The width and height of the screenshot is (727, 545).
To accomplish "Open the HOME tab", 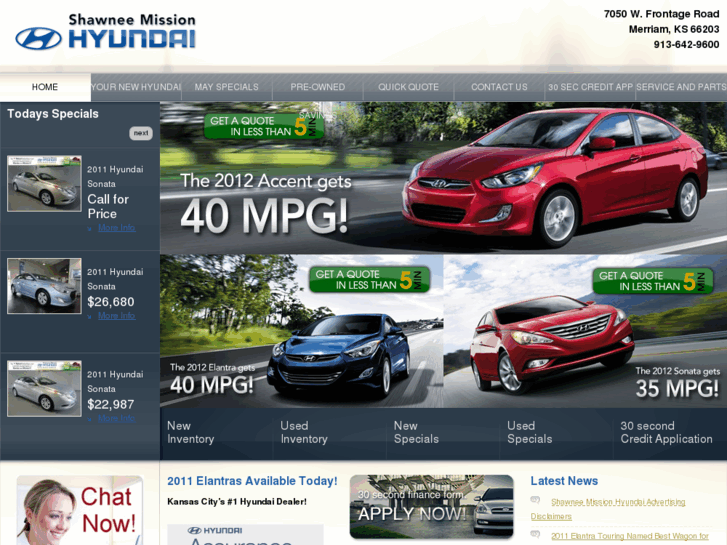I will [45, 87].
